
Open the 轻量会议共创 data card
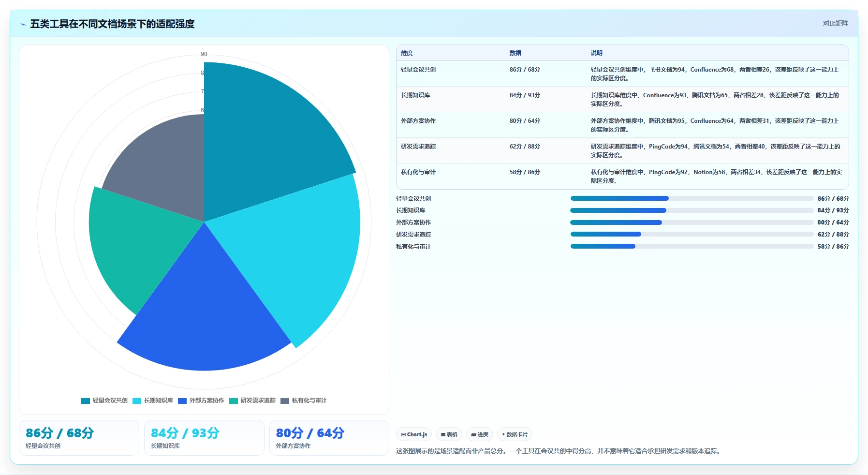[79, 438]
